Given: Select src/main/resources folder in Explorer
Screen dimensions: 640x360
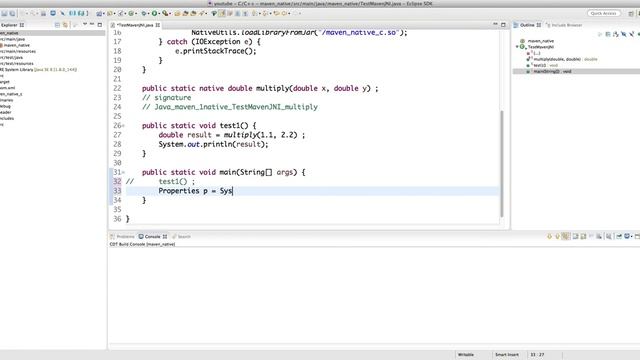Looking at the screenshot, I should click(18, 51).
